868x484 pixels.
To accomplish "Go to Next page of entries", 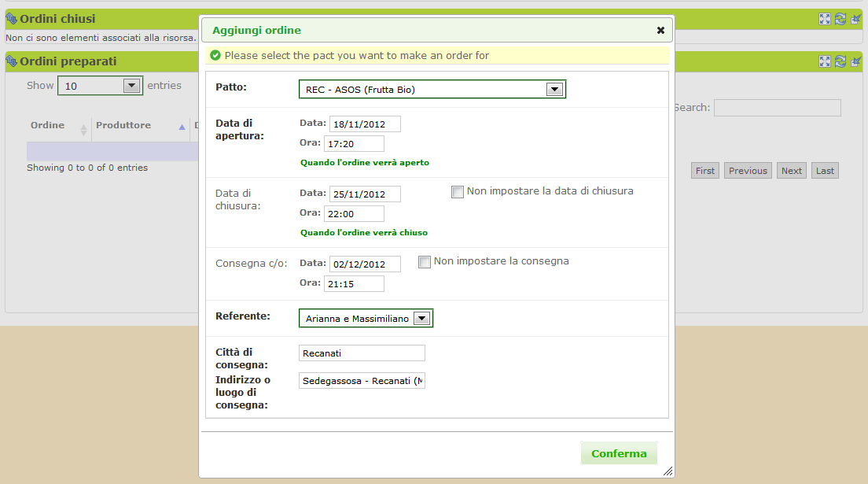I will (x=791, y=171).
